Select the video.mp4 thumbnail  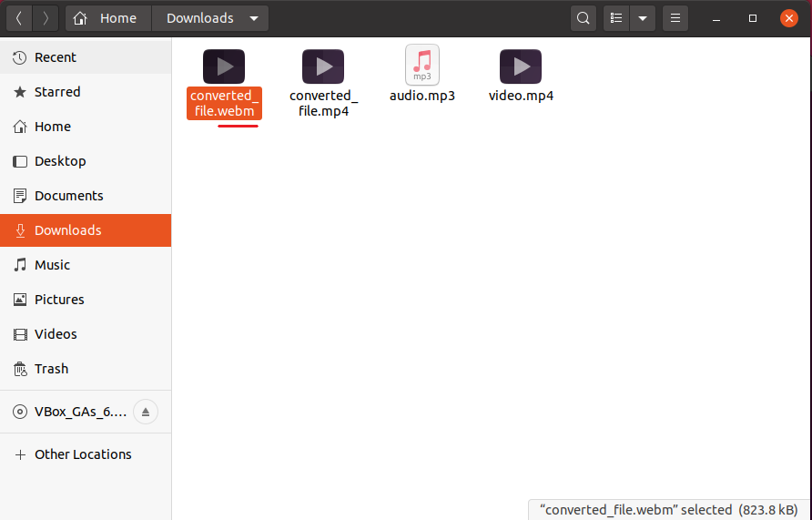point(521,66)
